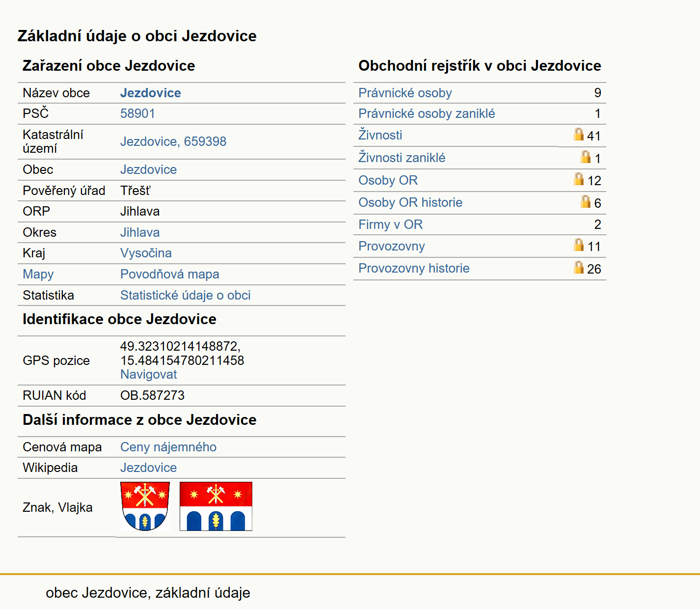Click the Navigovat link under GPS coordinates
700x609 pixels.
[x=149, y=374]
